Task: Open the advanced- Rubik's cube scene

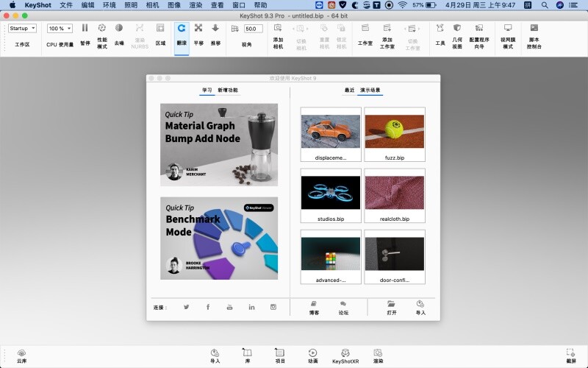Action: click(331, 257)
